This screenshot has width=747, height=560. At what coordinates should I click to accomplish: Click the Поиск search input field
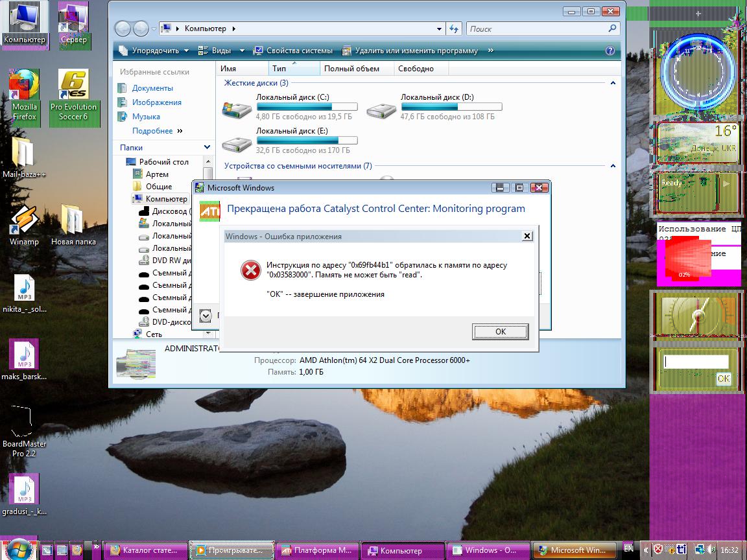pyautogui.click(x=538, y=29)
